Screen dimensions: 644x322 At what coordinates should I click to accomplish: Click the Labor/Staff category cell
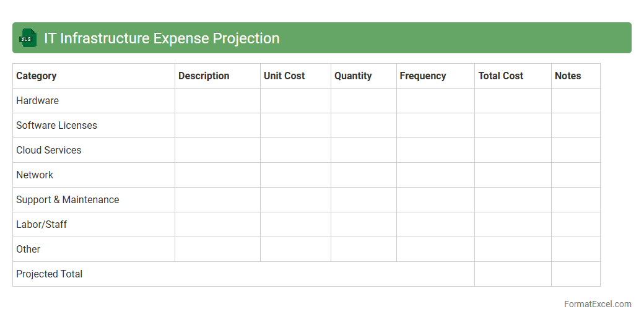point(41,225)
